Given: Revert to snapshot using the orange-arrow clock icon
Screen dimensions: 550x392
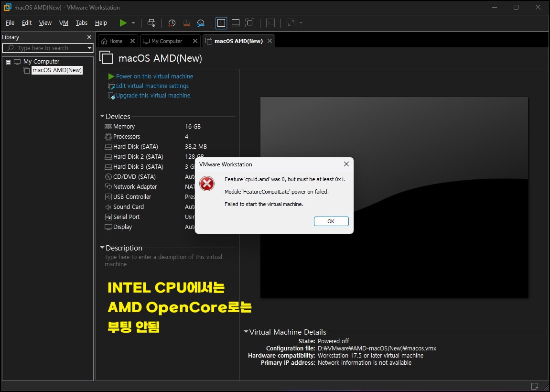Looking at the screenshot, I should coord(186,23).
